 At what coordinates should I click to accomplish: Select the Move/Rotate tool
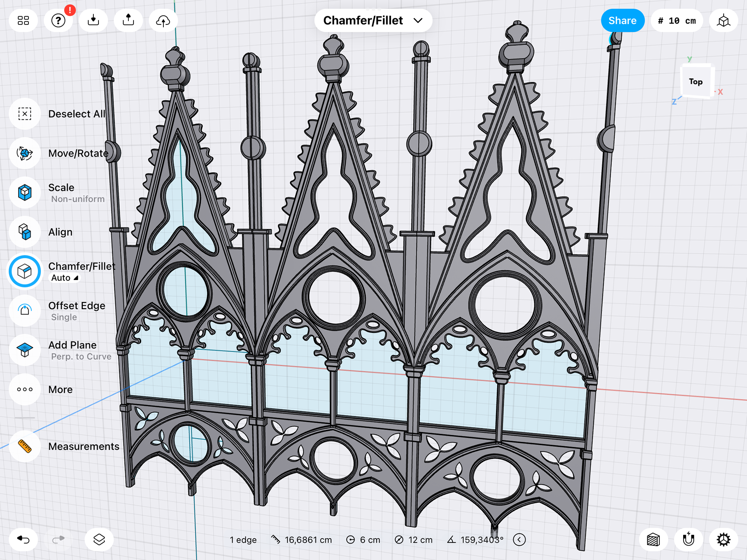point(25,153)
